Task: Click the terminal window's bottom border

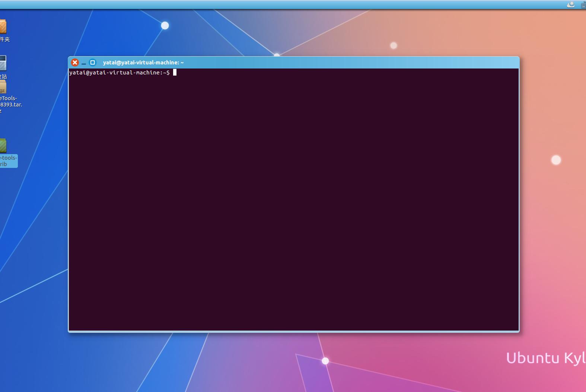Action: coord(293,331)
